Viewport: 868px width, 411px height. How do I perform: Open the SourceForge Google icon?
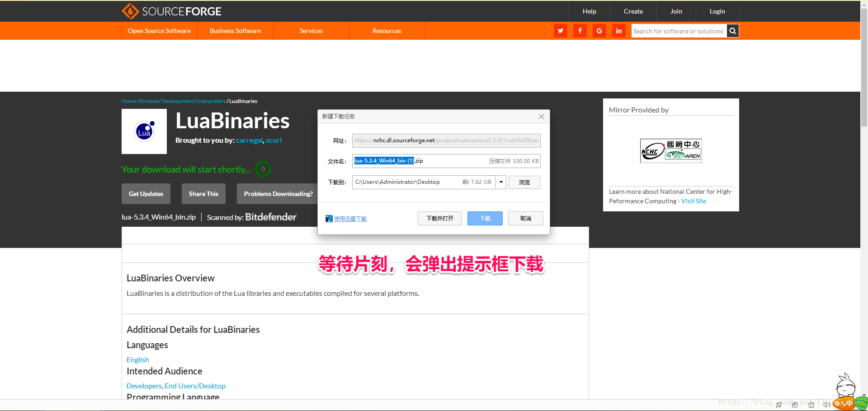tap(599, 31)
